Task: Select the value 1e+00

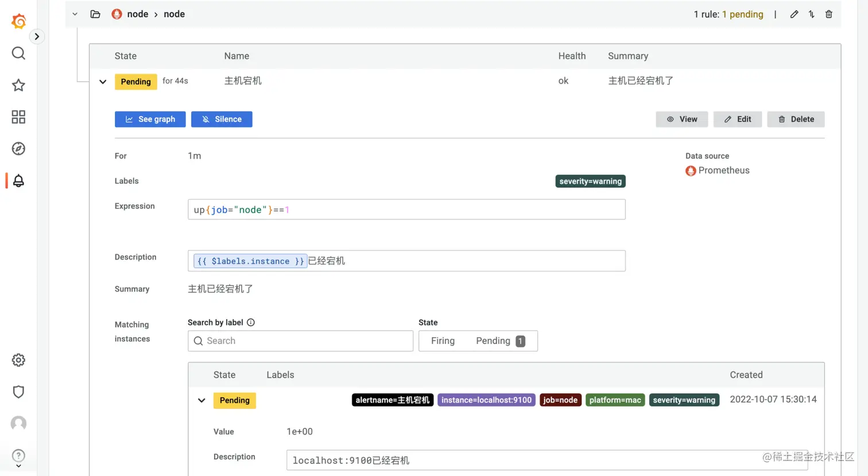Action: pyautogui.click(x=300, y=432)
